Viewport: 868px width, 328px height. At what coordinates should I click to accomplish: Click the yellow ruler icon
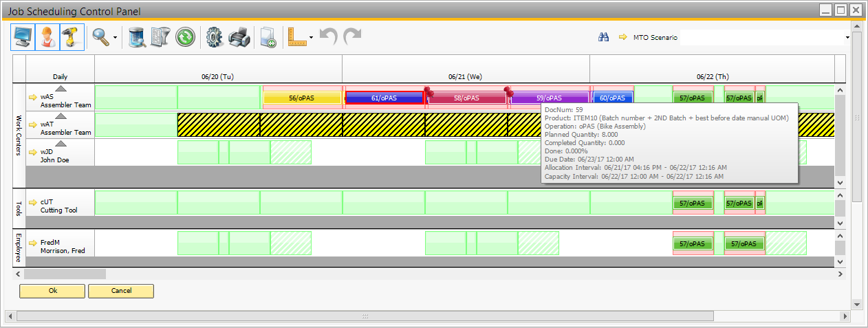pyautogui.click(x=297, y=37)
